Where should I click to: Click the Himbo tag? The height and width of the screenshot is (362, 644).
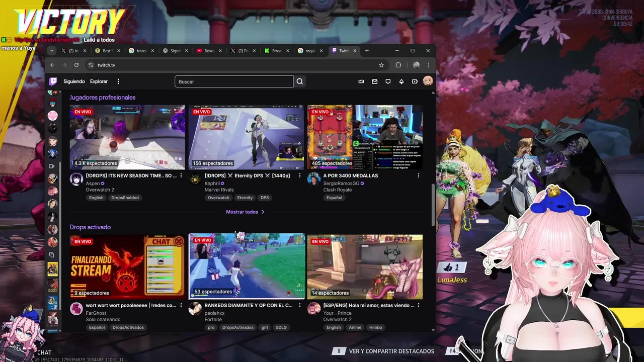(x=375, y=327)
